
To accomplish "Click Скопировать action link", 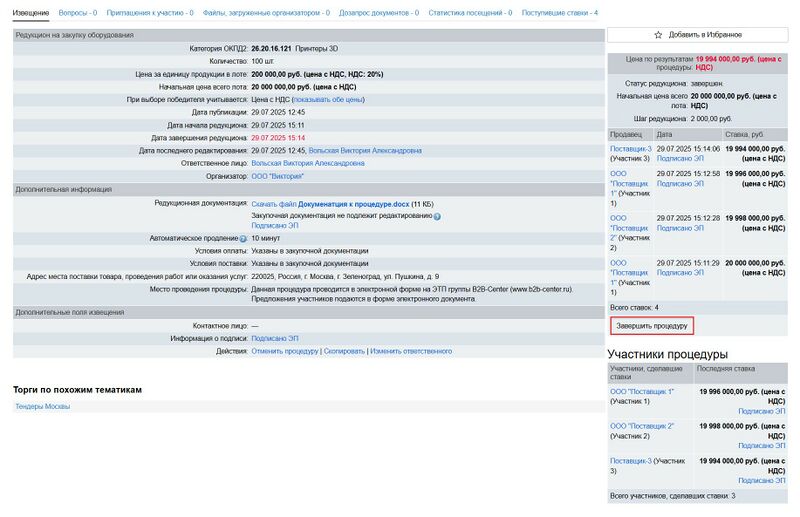I will click(x=343, y=352).
